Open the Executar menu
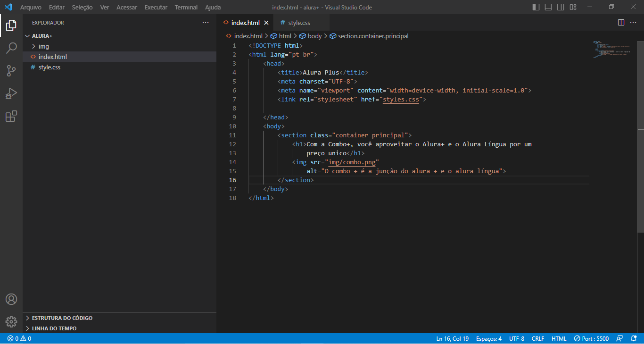 click(x=156, y=8)
